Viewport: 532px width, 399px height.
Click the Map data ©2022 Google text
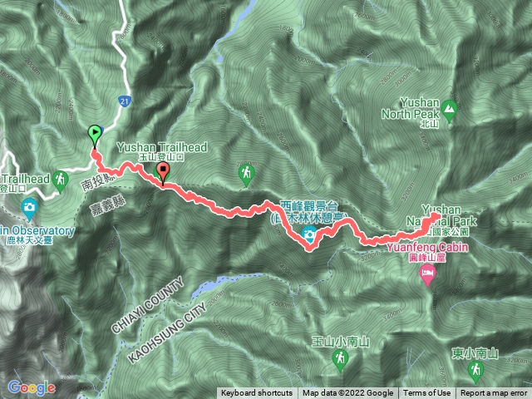coord(348,393)
